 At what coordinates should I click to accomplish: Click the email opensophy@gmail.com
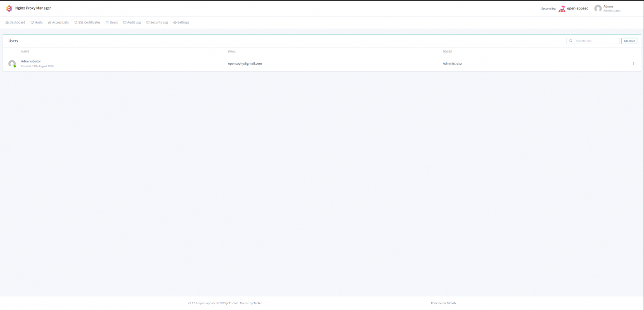[x=245, y=64]
